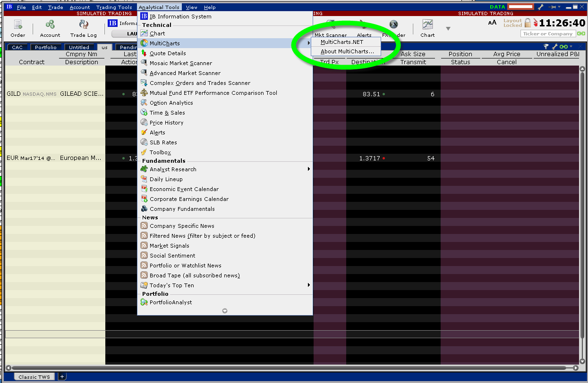Switch to the Portfolio tab
This screenshot has width=588, height=383.
coord(46,47)
